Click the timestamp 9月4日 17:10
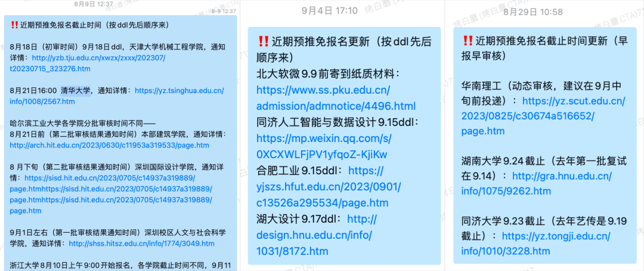The image size is (644, 271). coord(329,11)
